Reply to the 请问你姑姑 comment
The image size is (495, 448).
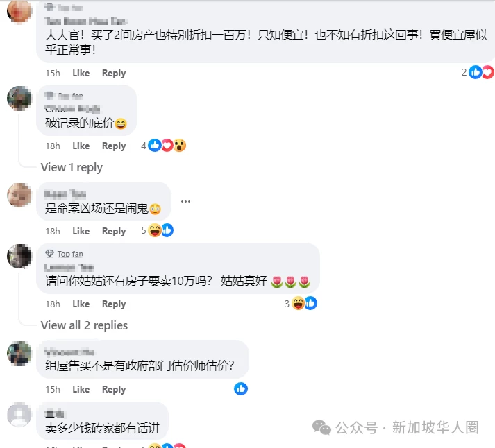[x=114, y=304]
